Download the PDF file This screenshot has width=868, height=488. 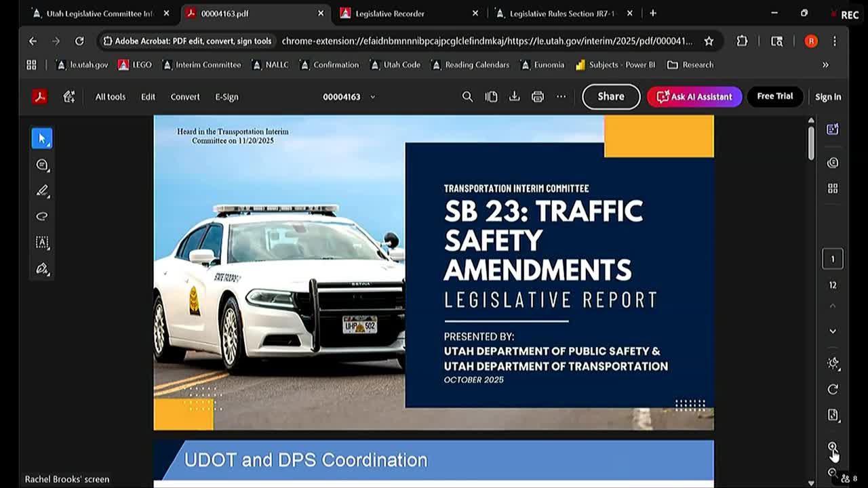(x=515, y=96)
